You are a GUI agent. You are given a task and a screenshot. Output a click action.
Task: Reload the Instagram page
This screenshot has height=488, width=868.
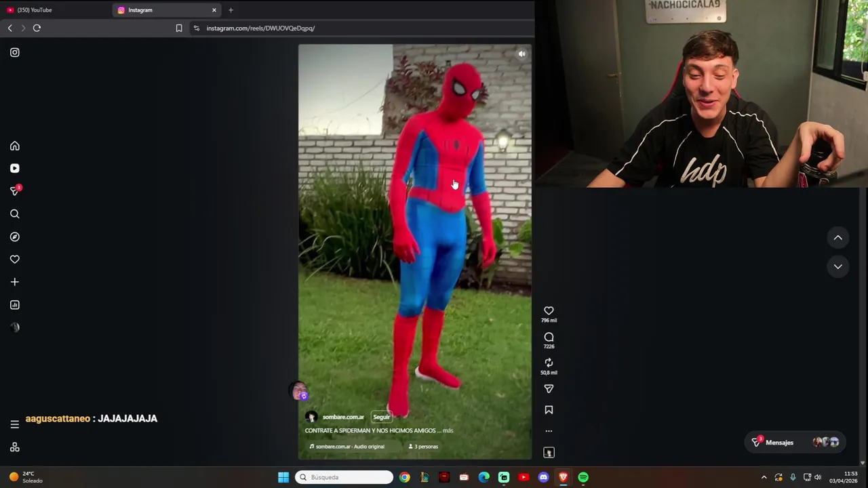(x=37, y=28)
